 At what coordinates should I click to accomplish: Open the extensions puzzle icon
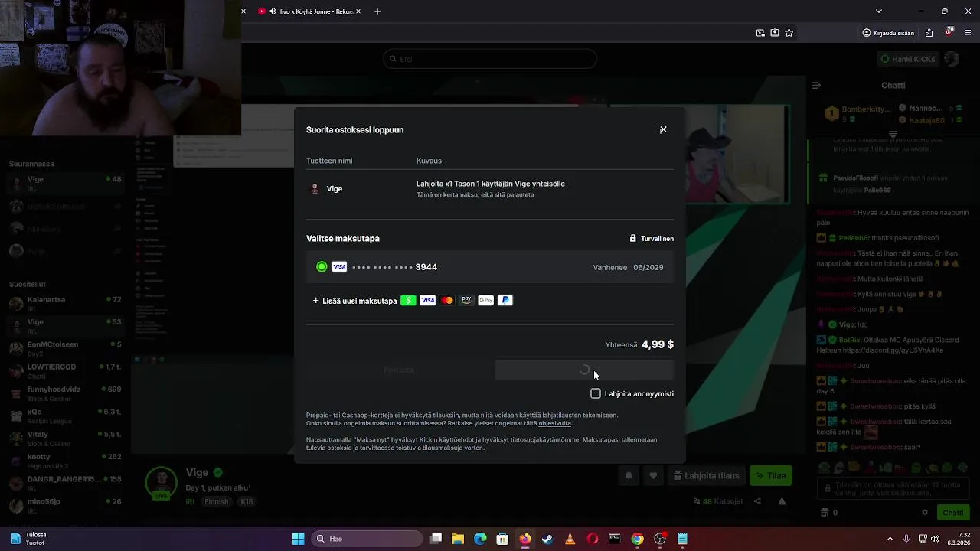[x=929, y=33]
